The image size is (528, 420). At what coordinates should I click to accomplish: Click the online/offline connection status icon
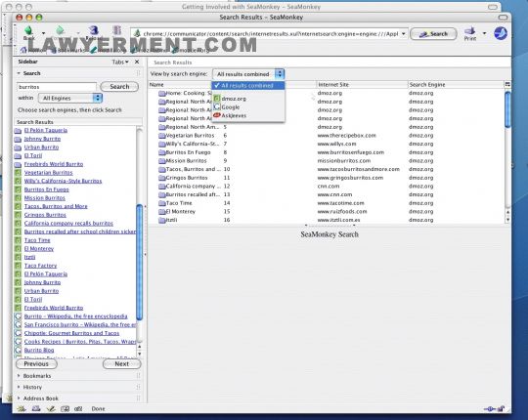(x=489, y=409)
